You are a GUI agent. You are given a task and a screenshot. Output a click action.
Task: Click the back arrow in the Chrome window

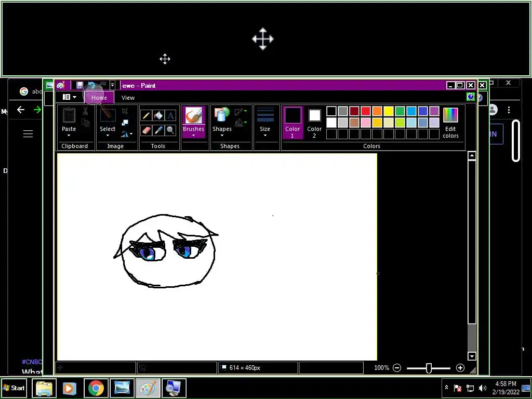coord(21,110)
